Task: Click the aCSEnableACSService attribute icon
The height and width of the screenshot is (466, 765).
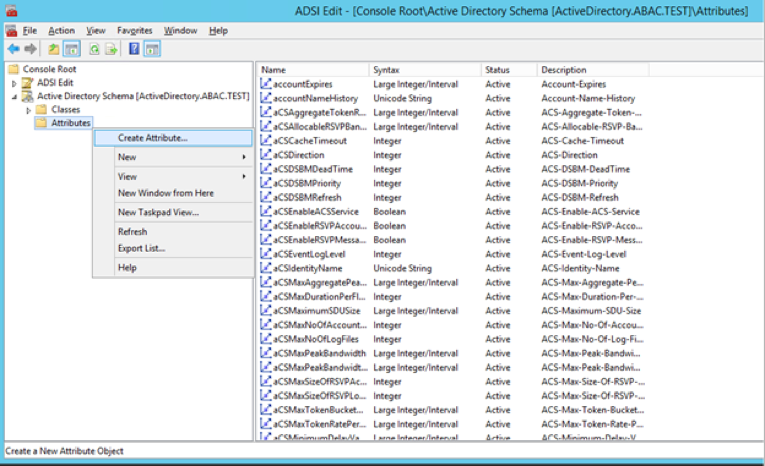Action: point(265,211)
